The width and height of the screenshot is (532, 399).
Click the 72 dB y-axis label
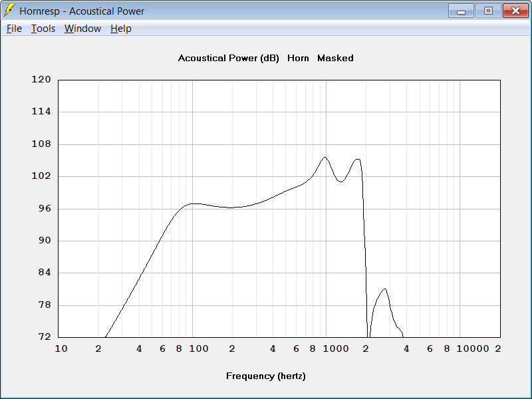click(45, 336)
